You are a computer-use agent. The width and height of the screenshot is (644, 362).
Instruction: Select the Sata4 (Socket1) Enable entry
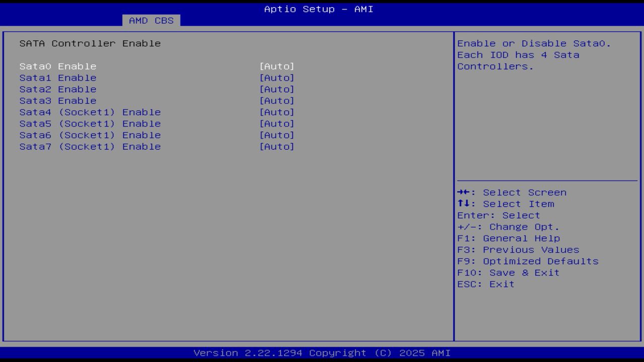pos(90,112)
